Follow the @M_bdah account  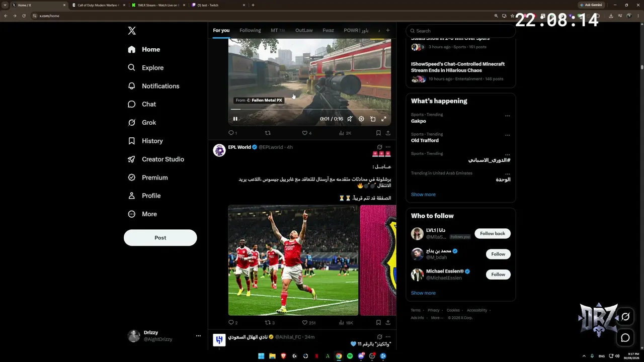(x=498, y=254)
